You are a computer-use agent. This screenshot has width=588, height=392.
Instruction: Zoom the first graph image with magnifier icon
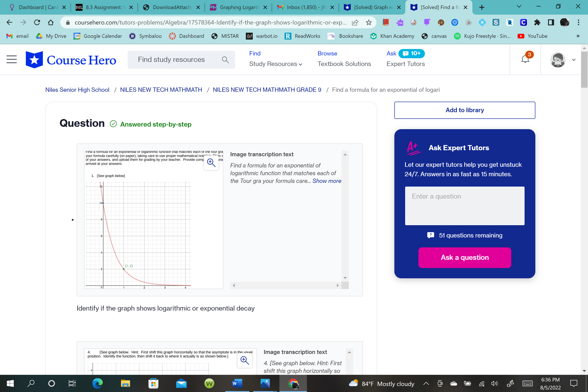pyautogui.click(x=211, y=163)
